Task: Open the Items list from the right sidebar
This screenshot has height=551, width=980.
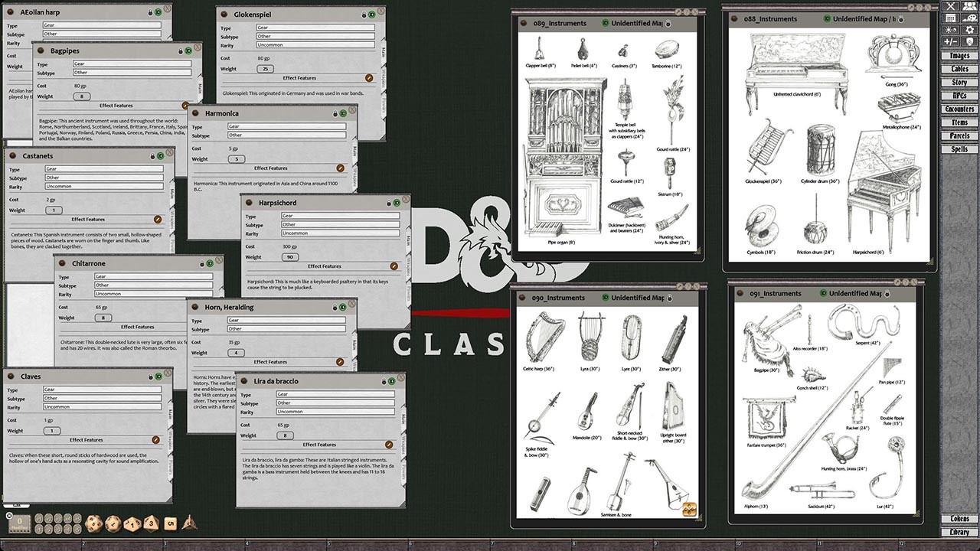Action: pos(959,121)
